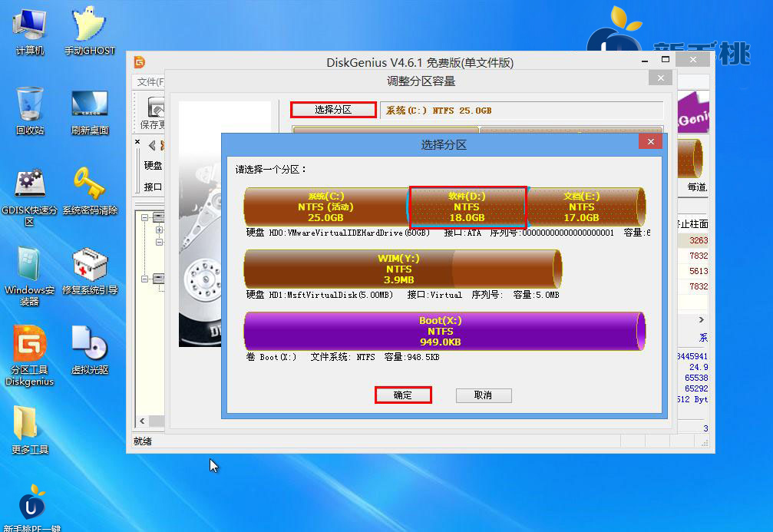Close the 选择分区 dialog
Image resolution: width=773 pixels, height=532 pixels.
pyautogui.click(x=651, y=141)
